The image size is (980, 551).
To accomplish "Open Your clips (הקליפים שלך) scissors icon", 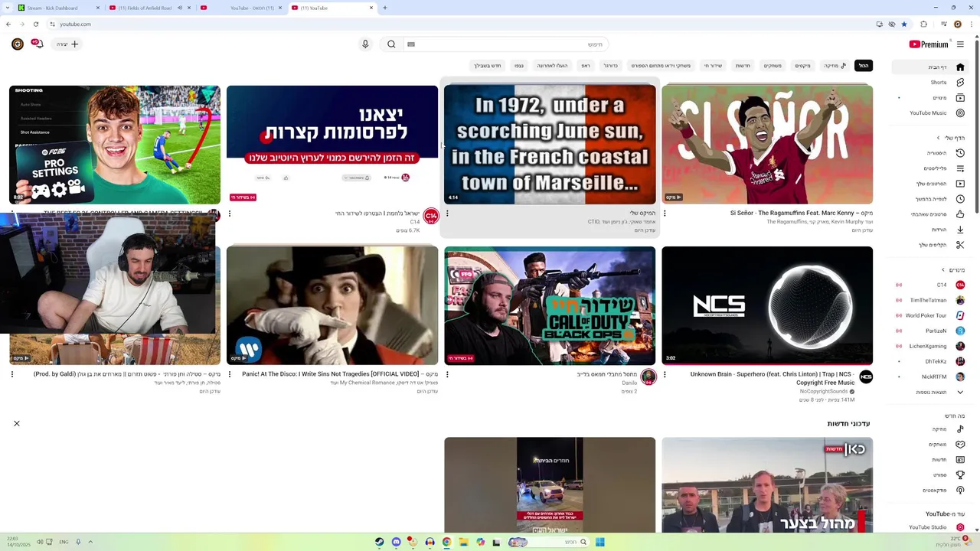I will (960, 245).
